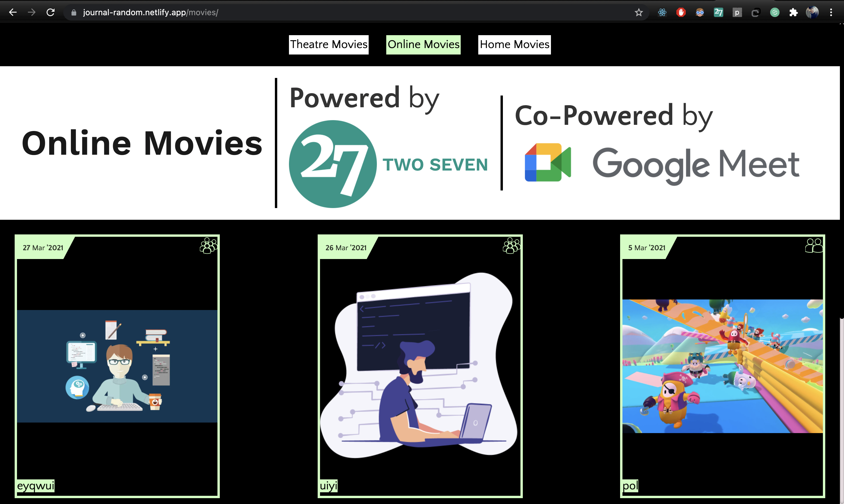Switch to the Home Movies tab

tap(514, 45)
